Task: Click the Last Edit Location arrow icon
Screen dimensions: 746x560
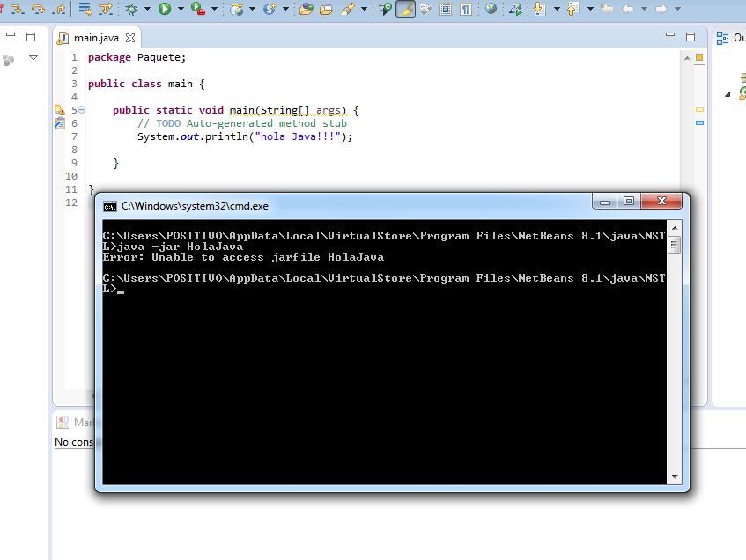Action: [607, 9]
